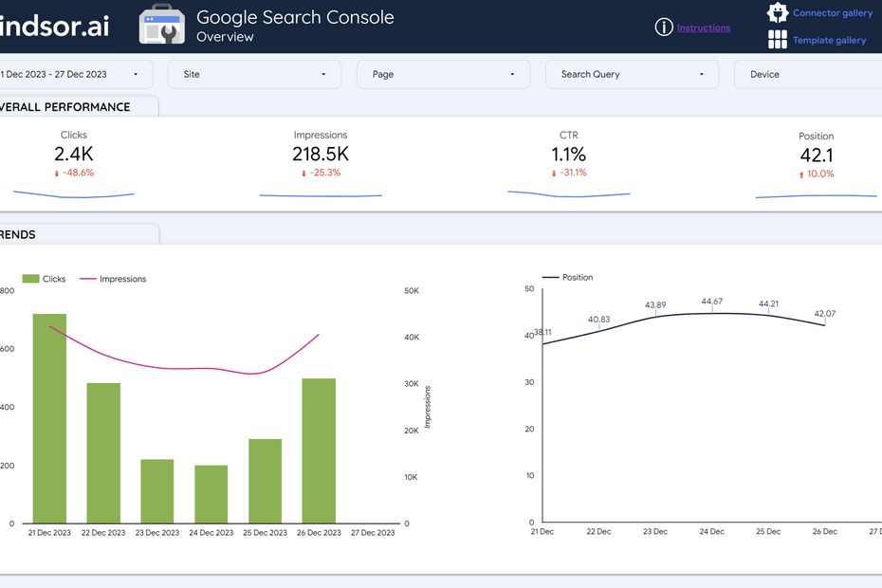Screen dimensions: 882x588
Task: Toggle the green Clicks legend swatch
Action: [x=30, y=279]
